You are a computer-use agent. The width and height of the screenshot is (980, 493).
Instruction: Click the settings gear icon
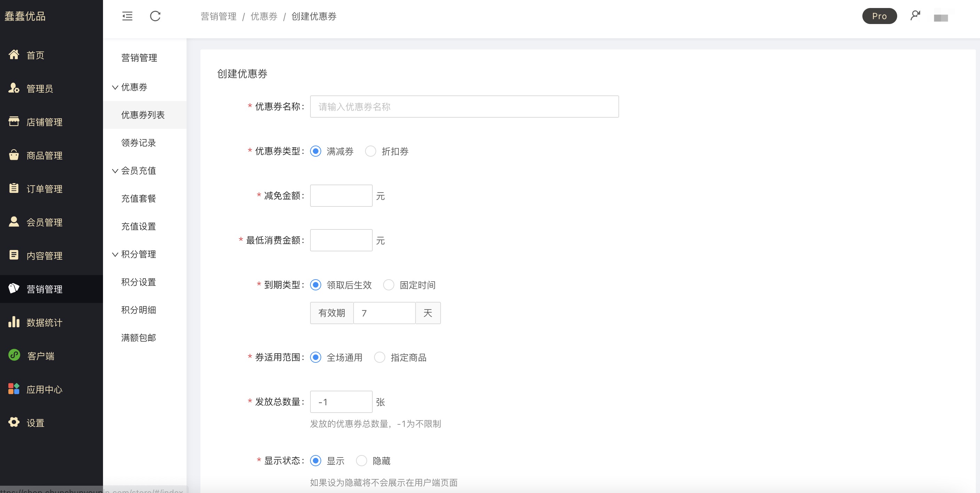coord(14,422)
